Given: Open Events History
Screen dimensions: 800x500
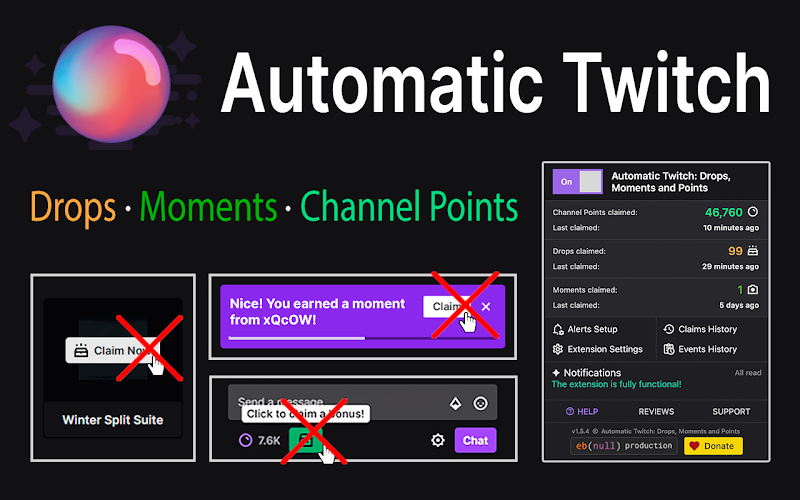Looking at the screenshot, I should (x=700, y=349).
